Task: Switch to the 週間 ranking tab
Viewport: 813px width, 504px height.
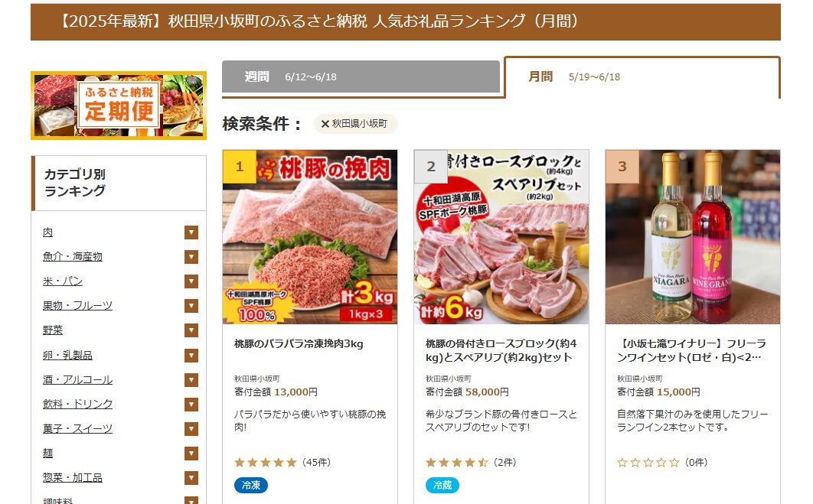Action: (361, 76)
